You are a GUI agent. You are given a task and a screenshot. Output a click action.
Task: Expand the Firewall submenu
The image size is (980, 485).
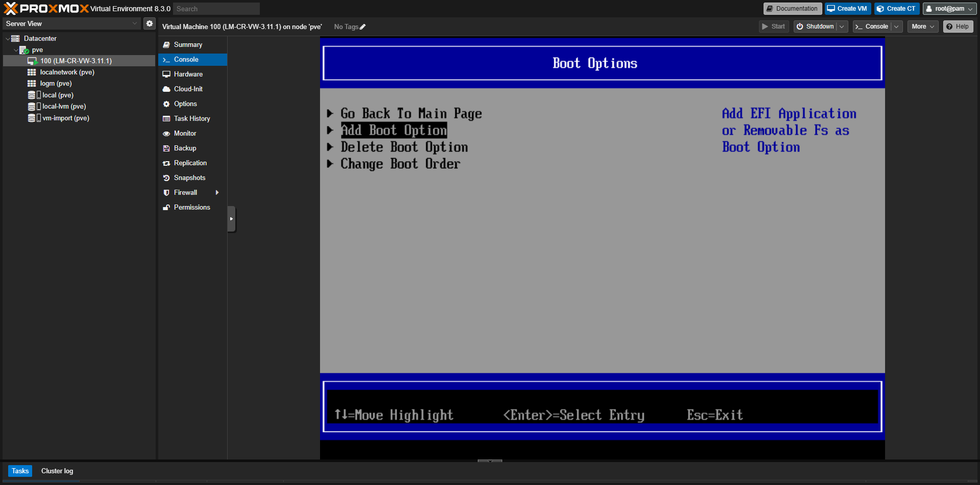point(217,193)
